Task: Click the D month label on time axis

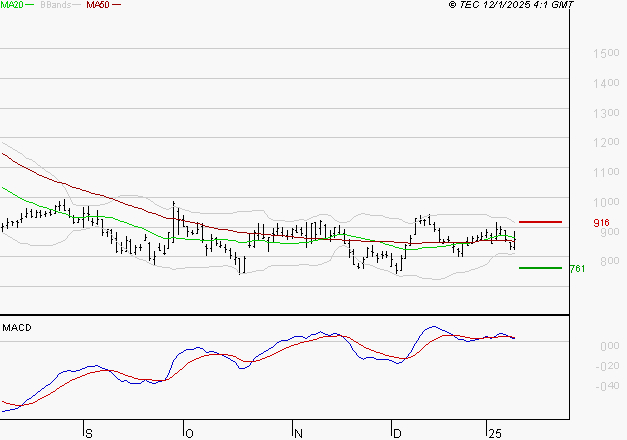Action: pyautogui.click(x=396, y=433)
